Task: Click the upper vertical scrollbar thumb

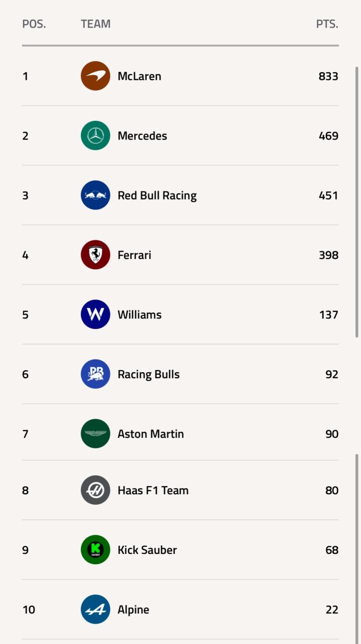Action: (x=357, y=200)
